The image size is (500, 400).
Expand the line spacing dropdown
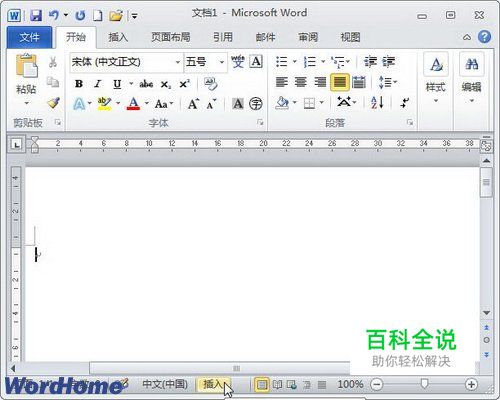click(x=395, y=82)
